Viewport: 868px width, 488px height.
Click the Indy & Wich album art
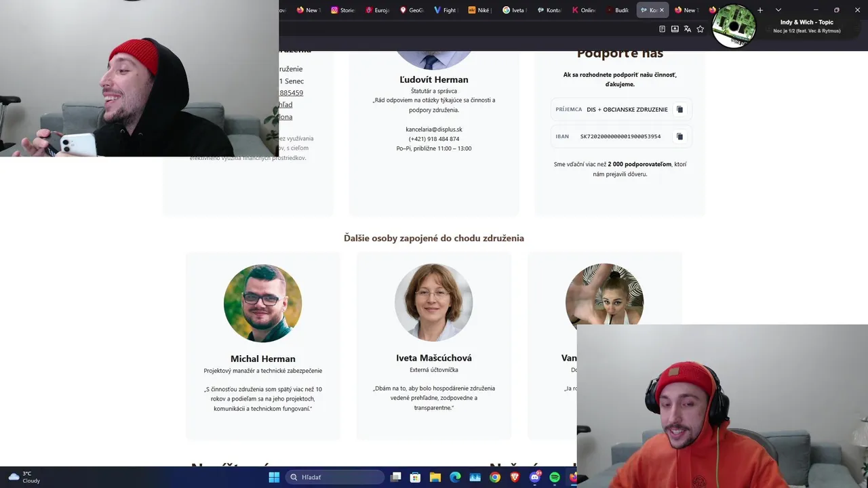point(734,26)
